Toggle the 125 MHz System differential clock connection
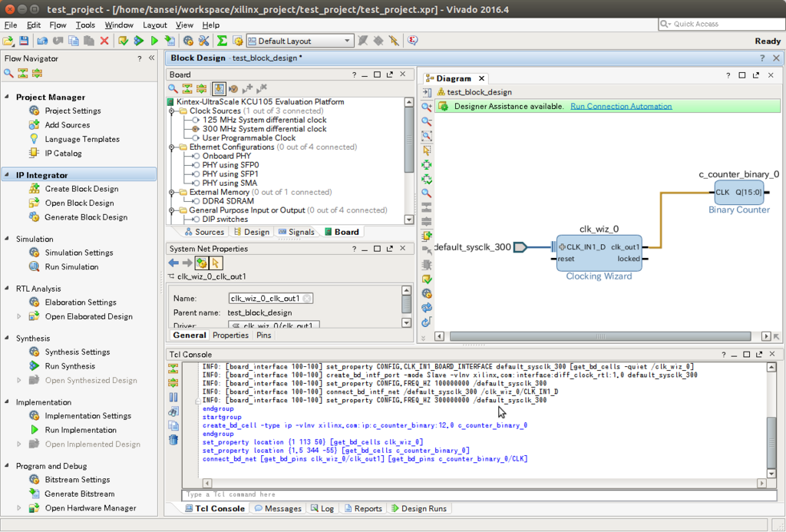 pyautogui.click(x=196, y=121)
